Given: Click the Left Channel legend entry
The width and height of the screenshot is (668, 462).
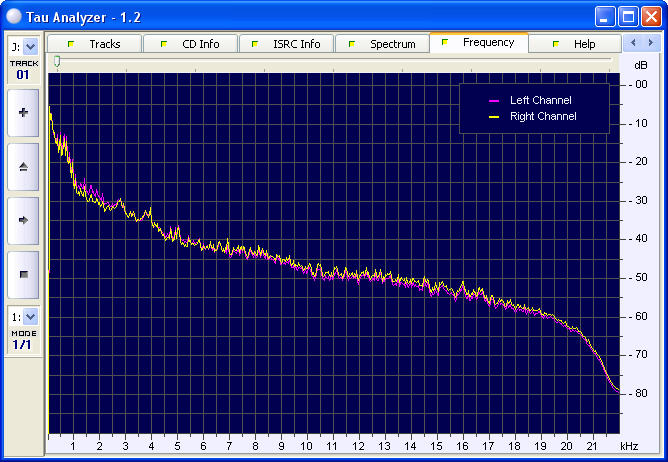Looking at the screenshot, I should coord(541,100).
